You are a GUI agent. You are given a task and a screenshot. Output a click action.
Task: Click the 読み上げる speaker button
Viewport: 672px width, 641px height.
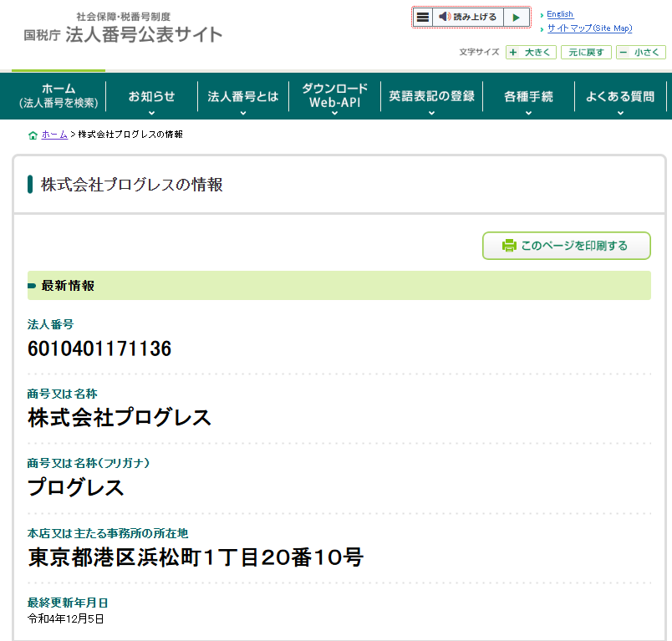coord(468,18)
